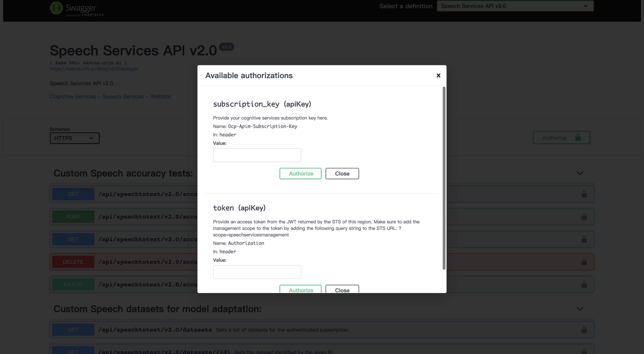Open the Schemes HTTPS dropdown

(75, 138)
